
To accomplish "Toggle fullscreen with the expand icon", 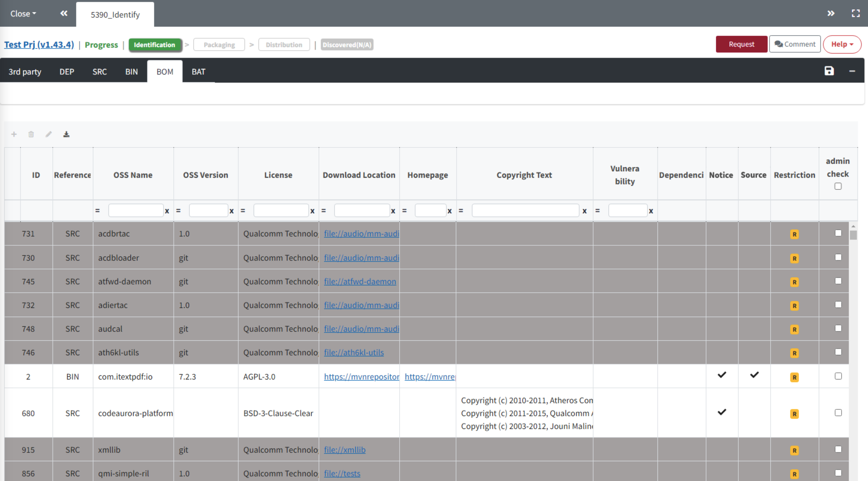I will coord(855,13).
